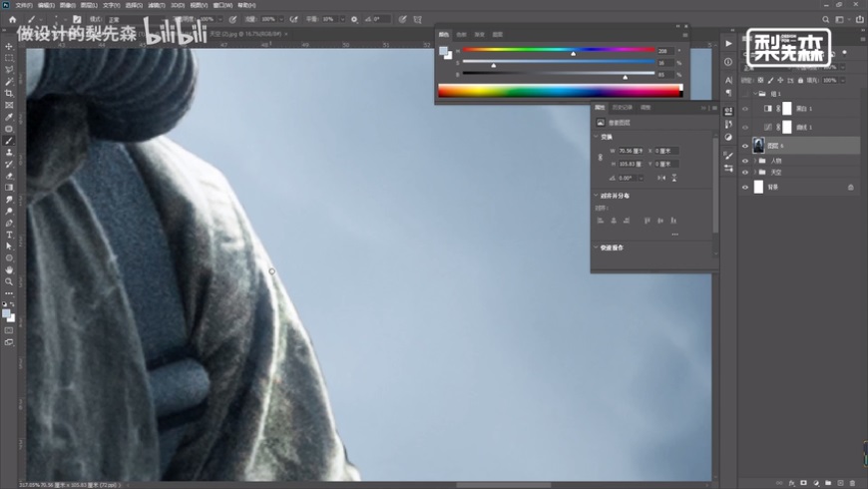
Task: Expand the 天空 layer group
Action: tap(755, 173)
